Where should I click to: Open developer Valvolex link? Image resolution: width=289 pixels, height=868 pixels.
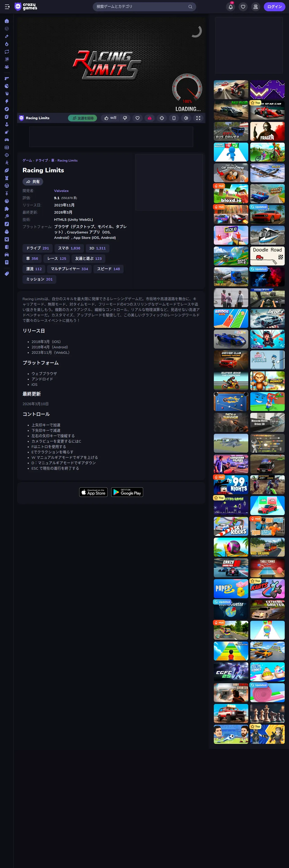point(61,191)
